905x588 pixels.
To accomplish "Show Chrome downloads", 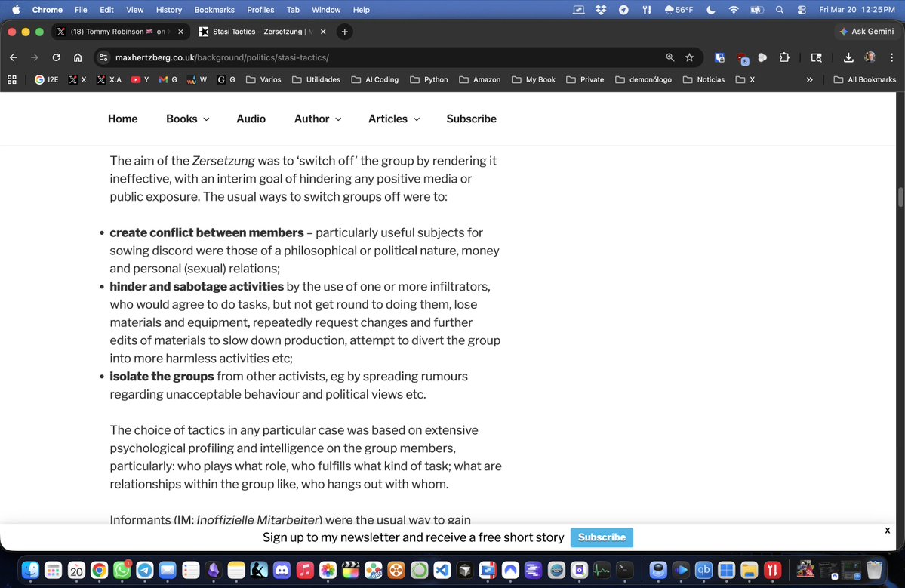I will (x=848, y=57).
